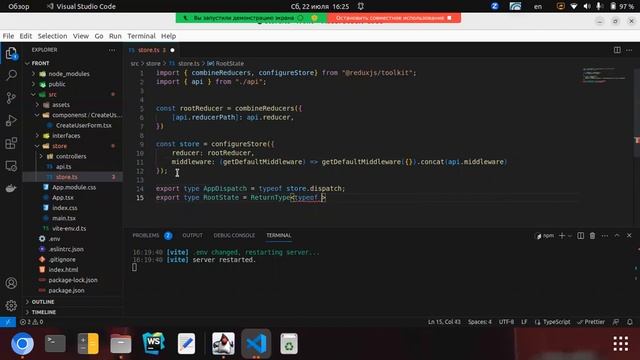Click the remote window indicator in status bar
This screenshot has width=640, height=360.
[x=8, y=322]
